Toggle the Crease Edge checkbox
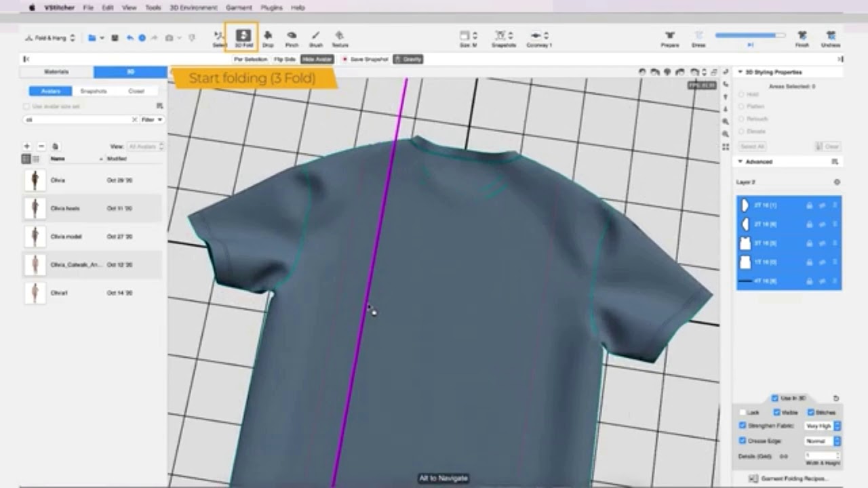868x488 pixels. pos(743,441)
